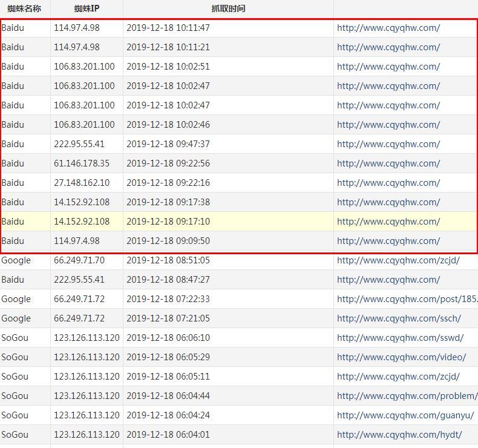Select IP 66.249.71.70

tap(79, 260)
